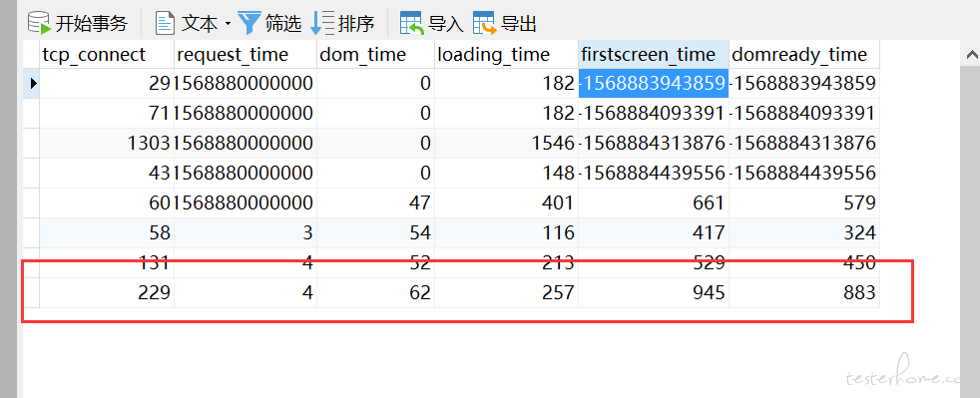980x398 pixels.
Task: Click loading_time cell with value 257
Action: (x=506, y=293)
